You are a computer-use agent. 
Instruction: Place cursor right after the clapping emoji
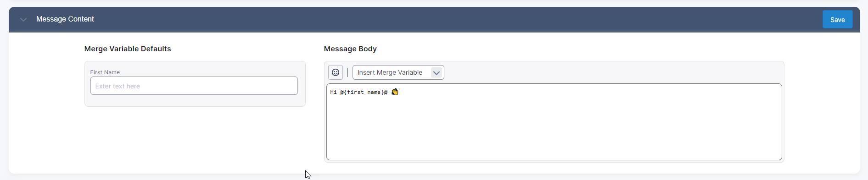(399, 92)
